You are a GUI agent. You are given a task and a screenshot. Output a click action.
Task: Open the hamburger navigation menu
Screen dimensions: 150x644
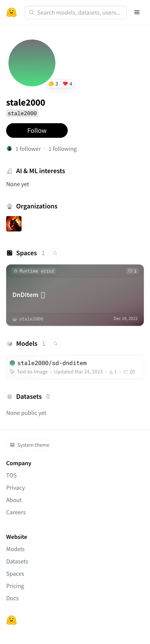[137, 12]
